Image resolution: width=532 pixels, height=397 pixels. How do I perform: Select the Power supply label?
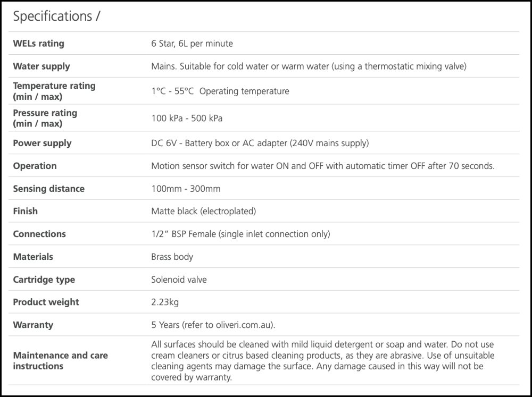coord(42,143)
